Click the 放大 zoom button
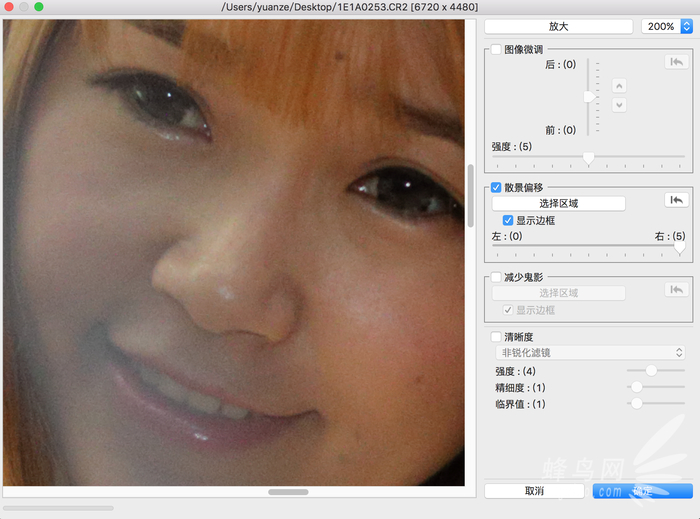Screen dimensions: 700x519 558,26
